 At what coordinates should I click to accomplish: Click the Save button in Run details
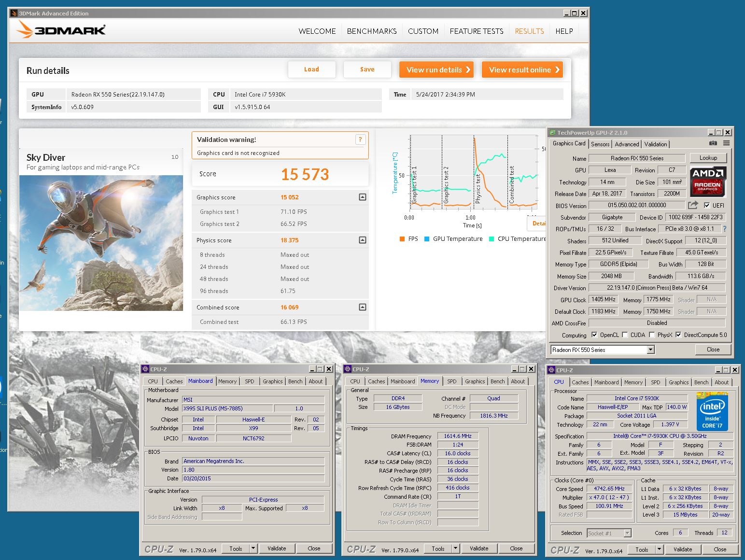click(367, 70)
